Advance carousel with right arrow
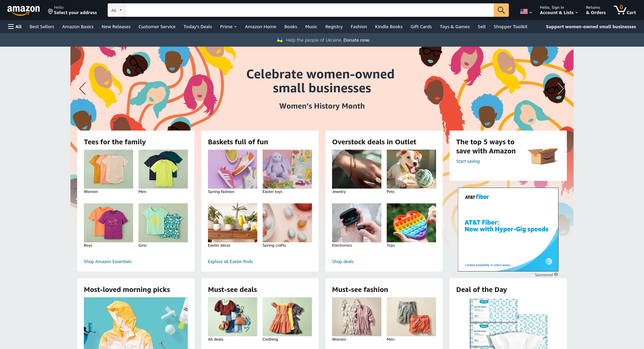This screenshot has height=349, width=644. click(x=561, y=89)
